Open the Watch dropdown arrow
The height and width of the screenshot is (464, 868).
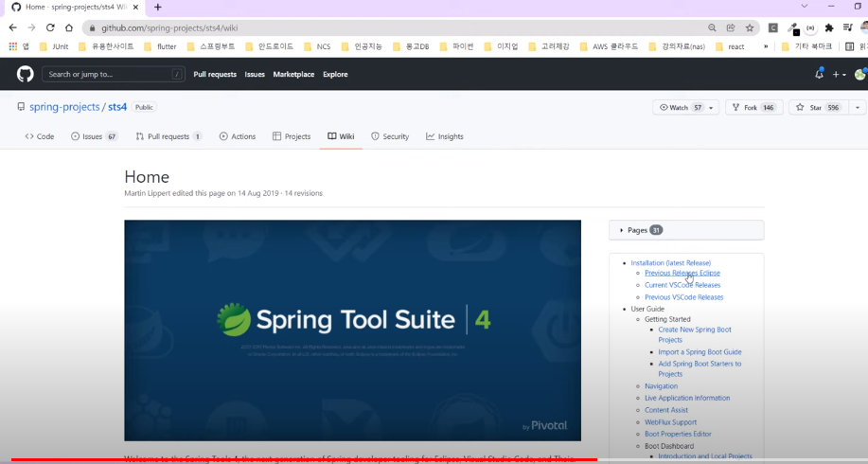[711, 107]
